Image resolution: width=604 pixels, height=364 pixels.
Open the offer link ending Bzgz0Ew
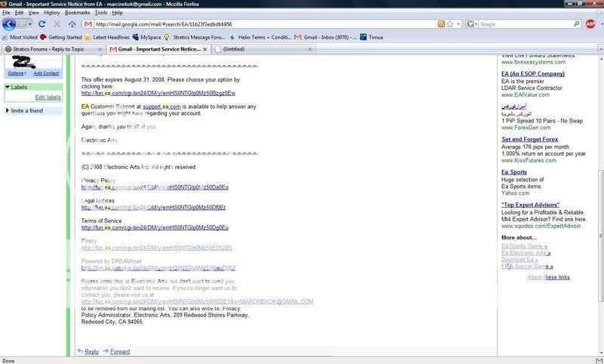coord(159,93)
